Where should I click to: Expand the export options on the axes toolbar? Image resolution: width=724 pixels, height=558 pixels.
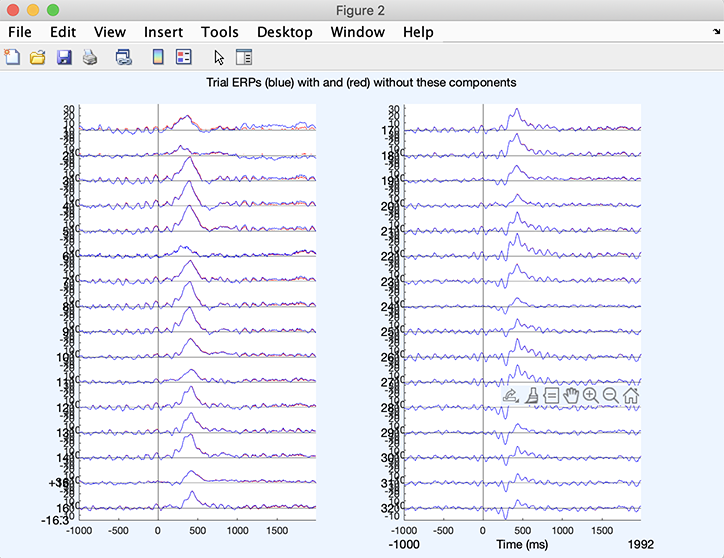click(511, 395)
